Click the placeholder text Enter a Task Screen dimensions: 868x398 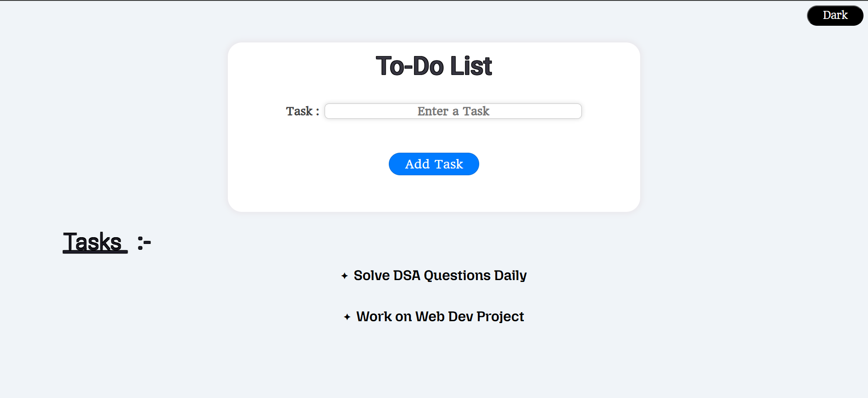(x=453, y=111)
